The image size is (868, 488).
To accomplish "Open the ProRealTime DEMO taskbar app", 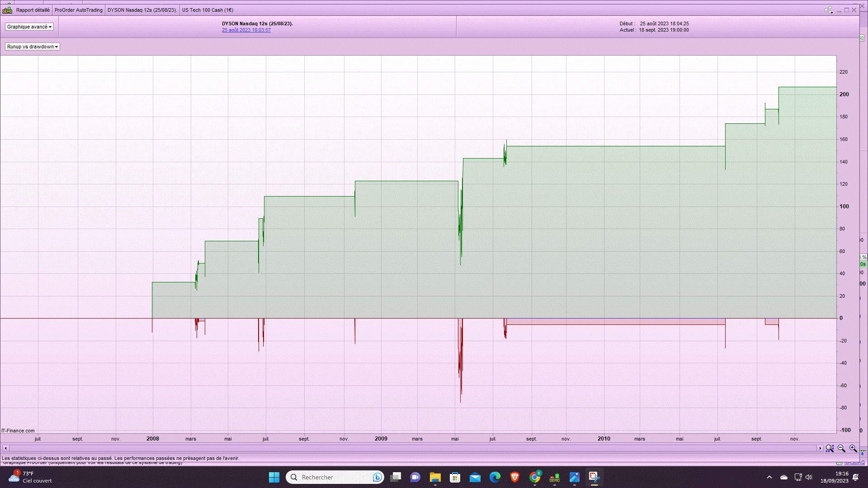I will [x=555, y=477].
